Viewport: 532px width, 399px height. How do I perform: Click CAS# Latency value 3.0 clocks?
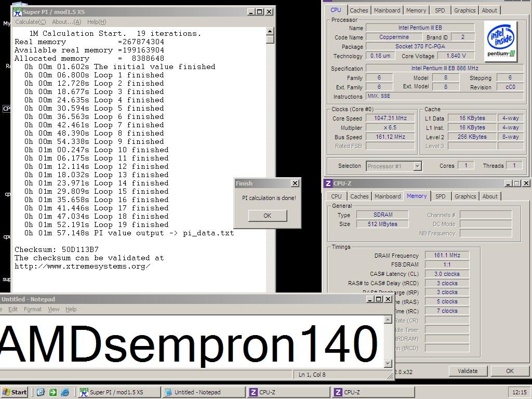click(x=447, y=274)
